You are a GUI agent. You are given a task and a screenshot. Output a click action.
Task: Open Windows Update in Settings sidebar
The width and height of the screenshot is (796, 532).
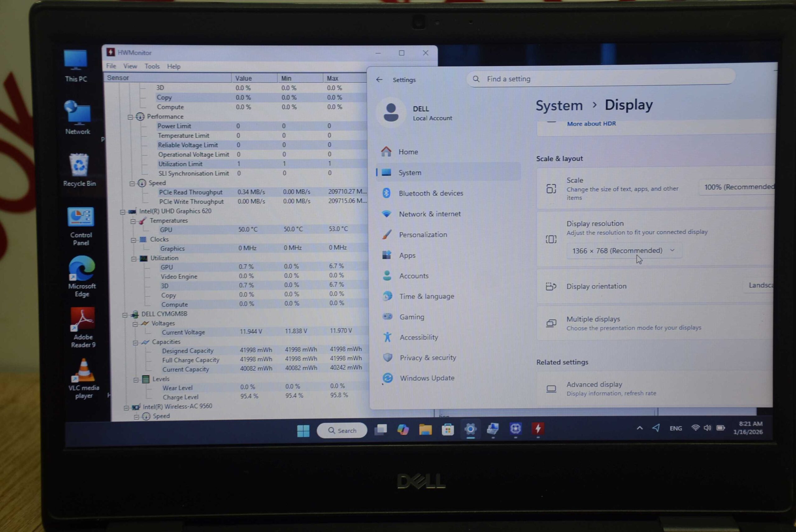pyautogui.click(x=427, y=378)
